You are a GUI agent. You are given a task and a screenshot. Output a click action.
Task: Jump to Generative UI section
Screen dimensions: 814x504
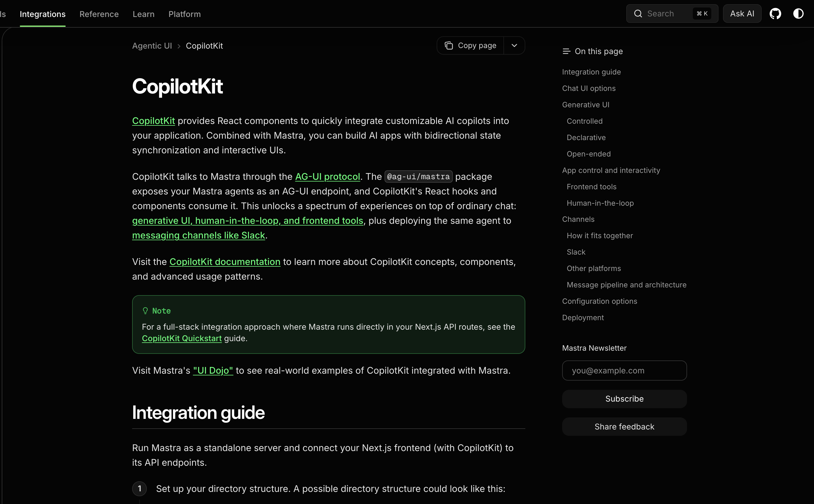[x=585, y=105]
